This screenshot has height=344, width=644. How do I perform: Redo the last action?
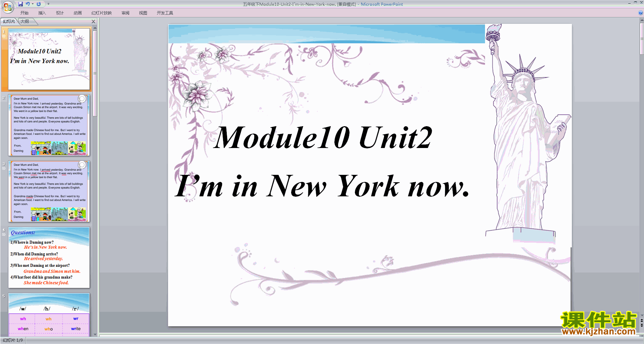coord(39,4)
